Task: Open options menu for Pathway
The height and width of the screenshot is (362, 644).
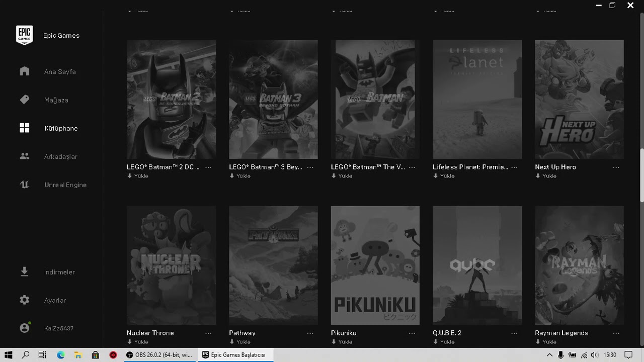Action: pos(310,333)
